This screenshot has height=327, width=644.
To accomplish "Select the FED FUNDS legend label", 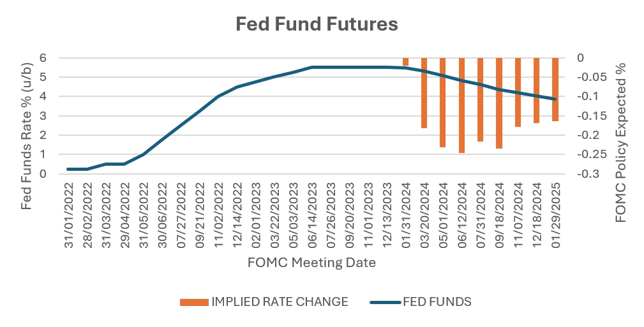I will coord(437,302).
